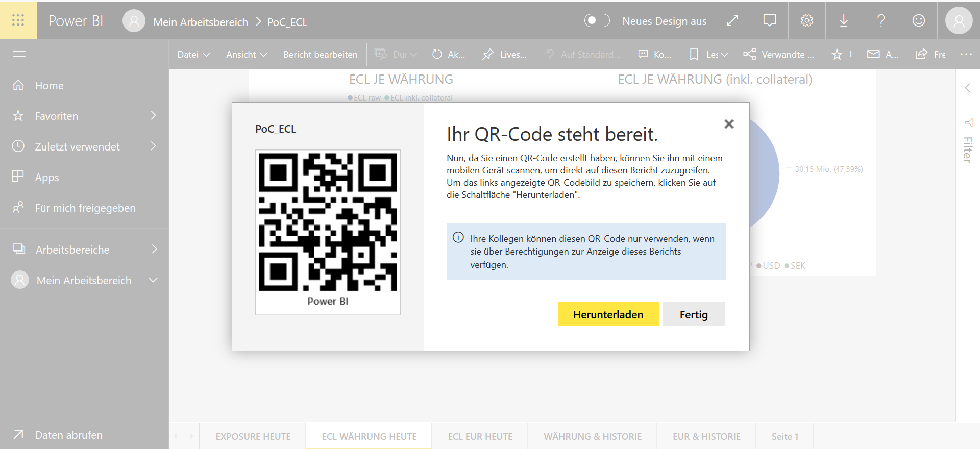The height and width of the screenshot is (449, 980).
Task: Open the comments Ko... toolbar item
Action: point(655,54)
